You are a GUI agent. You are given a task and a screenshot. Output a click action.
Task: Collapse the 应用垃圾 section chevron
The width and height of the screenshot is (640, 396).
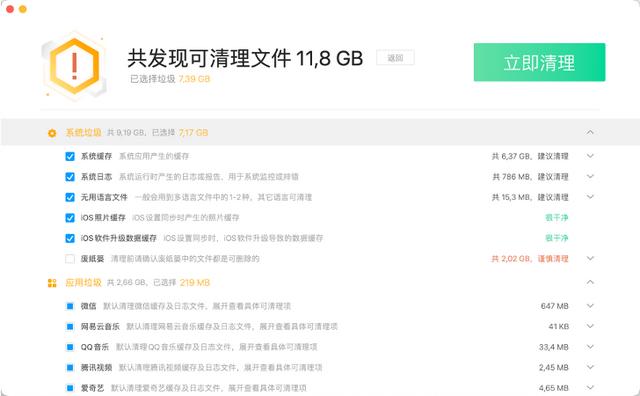(x=590, y=282)
